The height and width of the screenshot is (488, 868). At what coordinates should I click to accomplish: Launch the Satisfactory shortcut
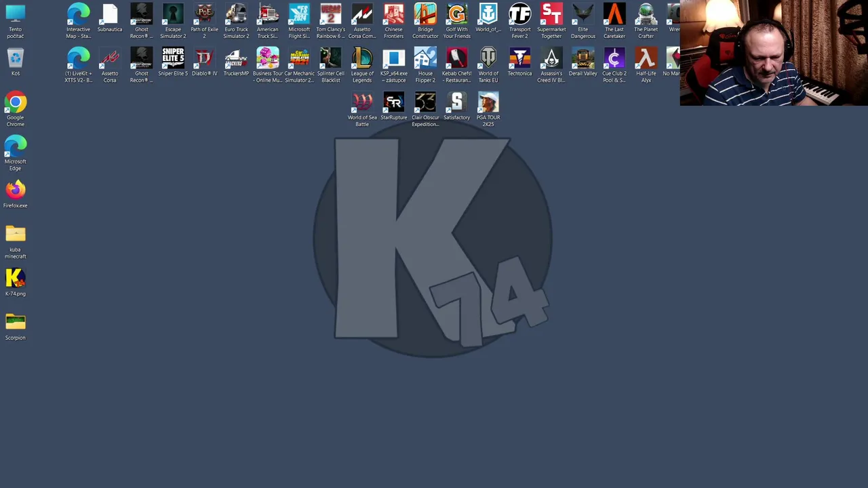(x=456, y=106)
